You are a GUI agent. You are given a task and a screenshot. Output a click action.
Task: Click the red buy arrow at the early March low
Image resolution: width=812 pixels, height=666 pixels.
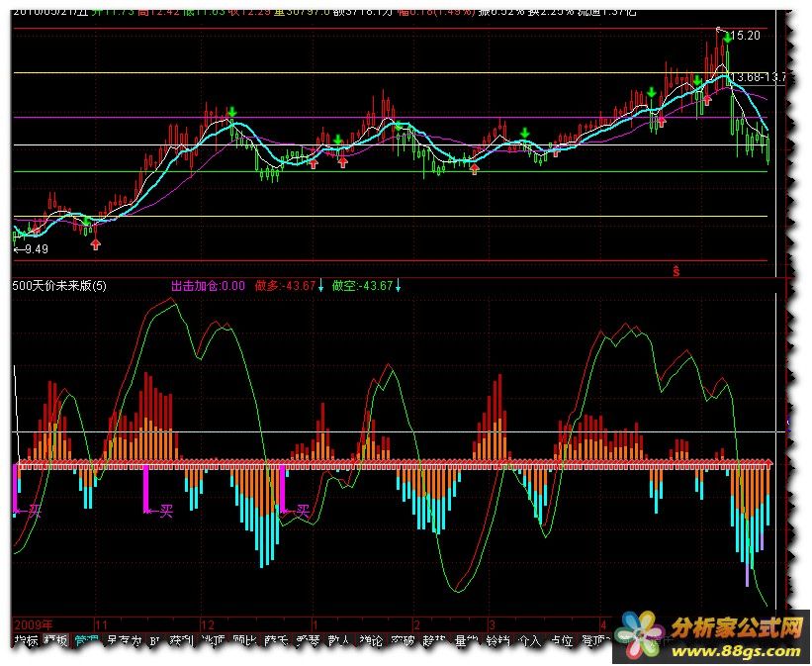pos(475,169)
